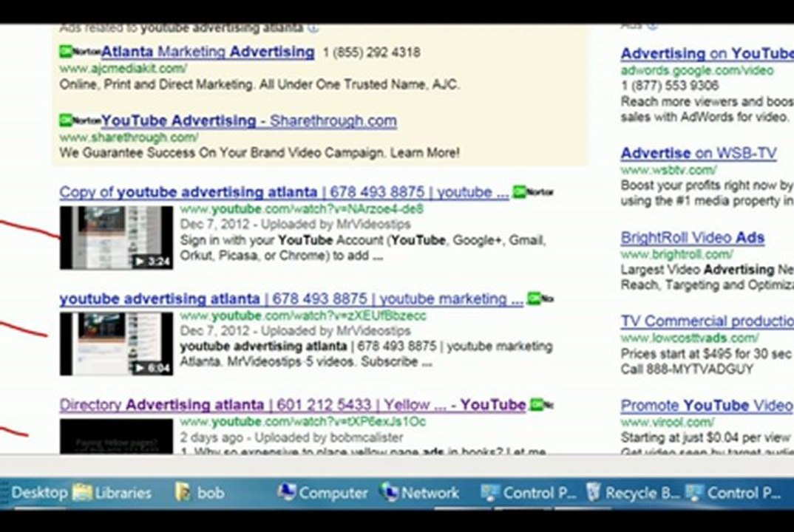Open the 'Promote YouTube Video' sidebar ad
This screenshot has width=794, height=532.
pos(707,406)
